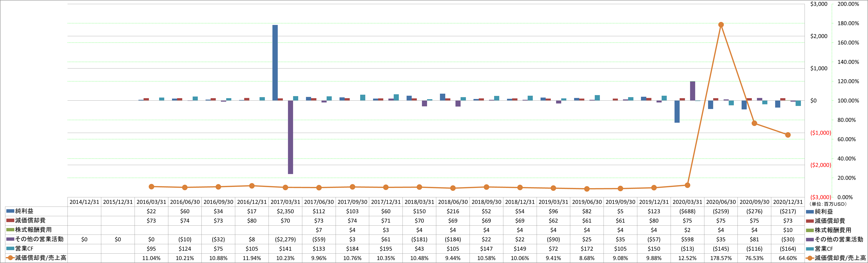Click the 2020/06/30 date column header
Viewport: 868px width, 263px height.
tap(721, 202)
